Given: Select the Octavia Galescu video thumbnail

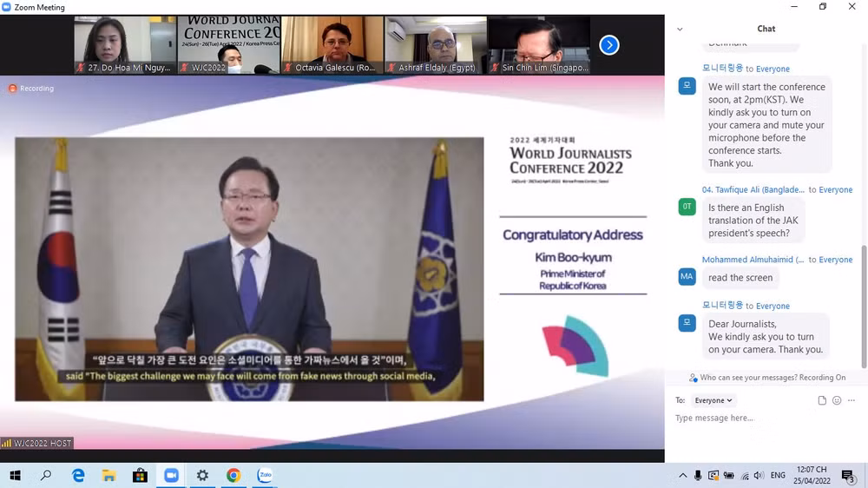Looking at the screenshot, I should click(332, 45).
